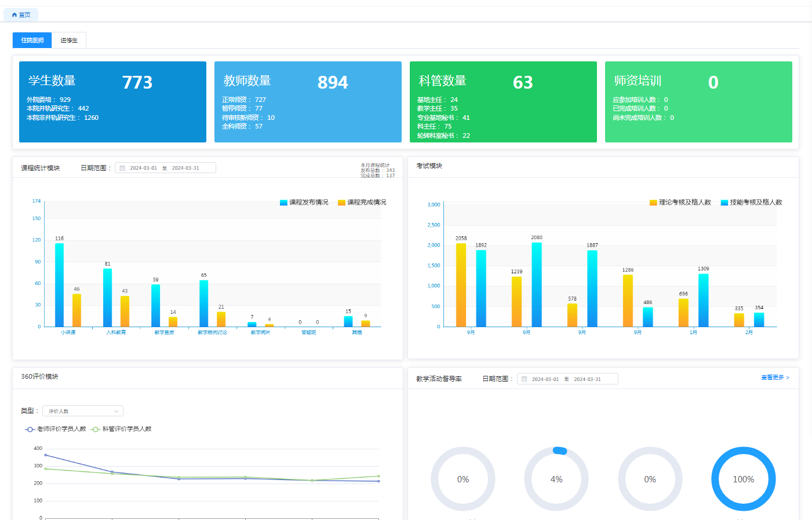
Task: Click the cyan 技能考核及格人数 legend marker
Action: [x=724, y=203]
